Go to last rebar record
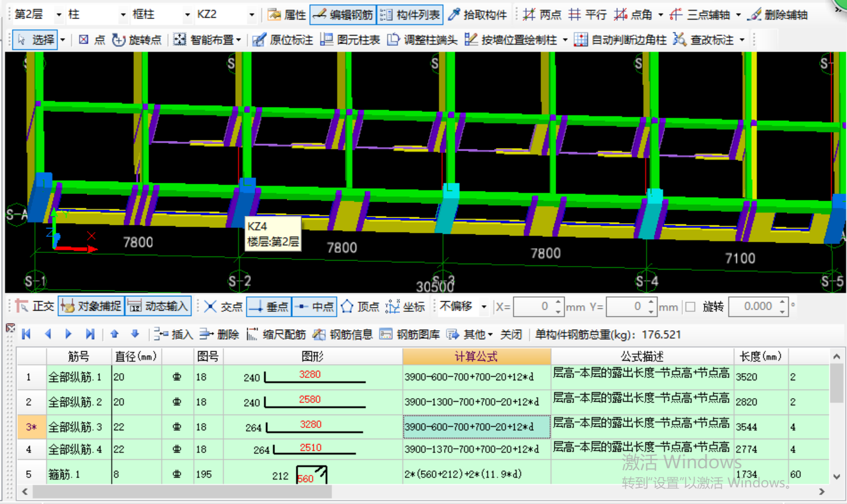The height and width of the screenshot is (504, 847). click(90, 334)
